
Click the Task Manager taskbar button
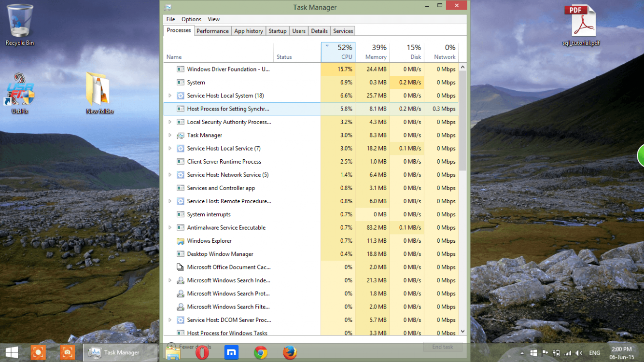121,353
